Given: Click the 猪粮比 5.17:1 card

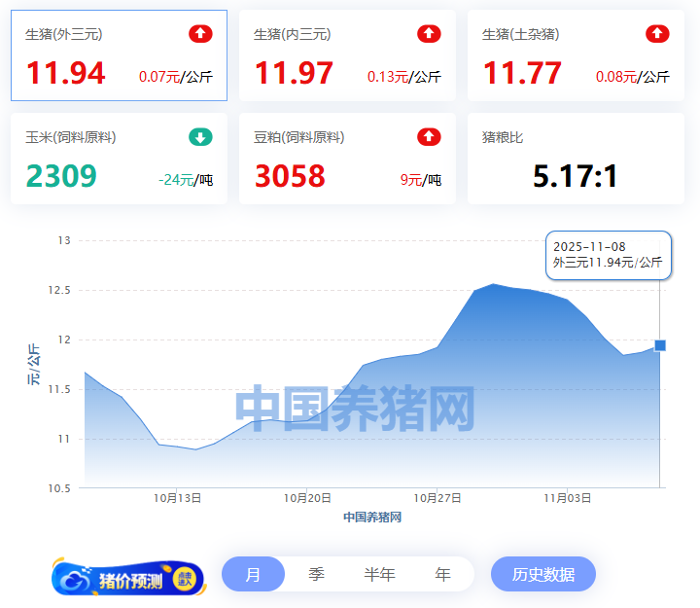Looking at the screenshot, I should click(x=576, y=160).
